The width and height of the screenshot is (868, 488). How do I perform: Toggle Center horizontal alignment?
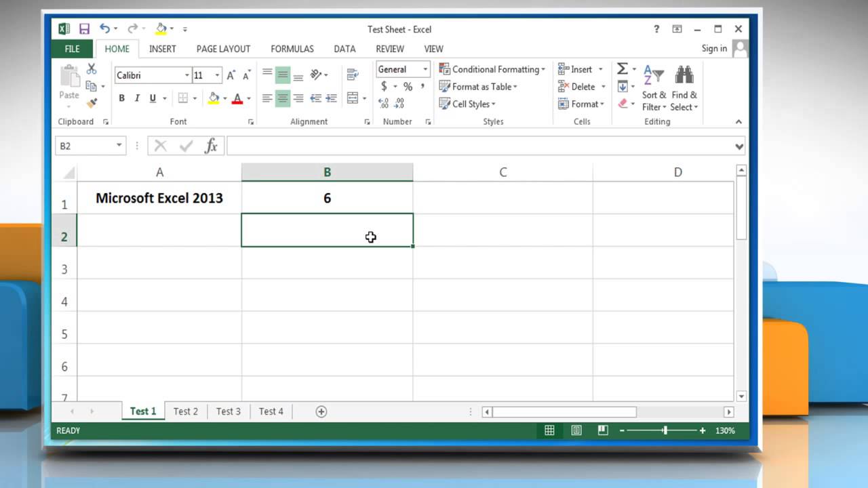[283, 98]
